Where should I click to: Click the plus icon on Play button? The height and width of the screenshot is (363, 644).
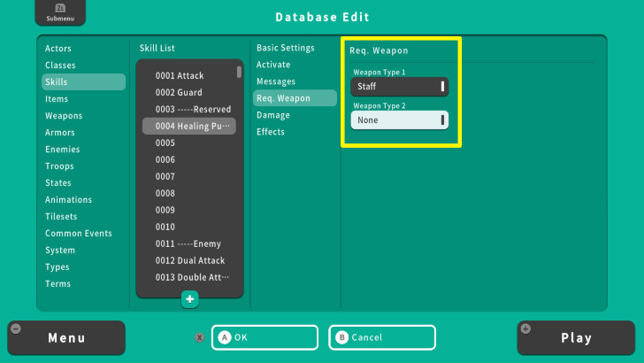click(525, 328)
